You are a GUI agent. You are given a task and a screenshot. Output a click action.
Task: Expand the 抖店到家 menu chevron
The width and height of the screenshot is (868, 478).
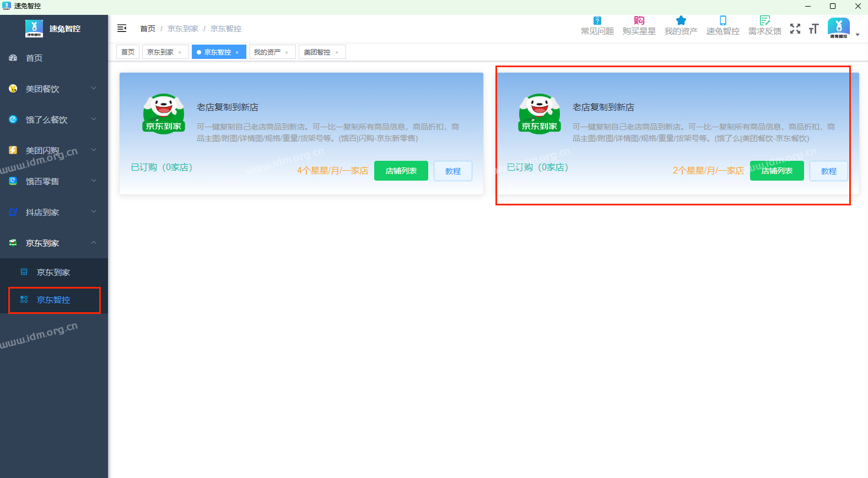(94, 211)
